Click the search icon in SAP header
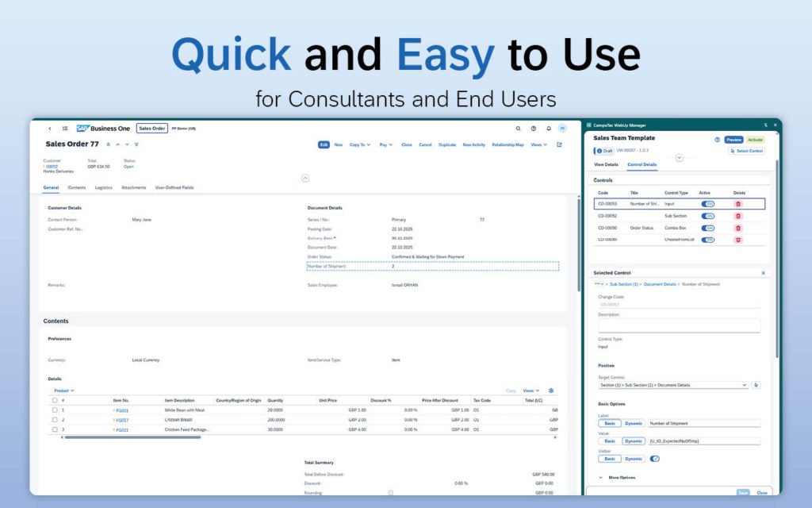812x508 pixels. 519,129
